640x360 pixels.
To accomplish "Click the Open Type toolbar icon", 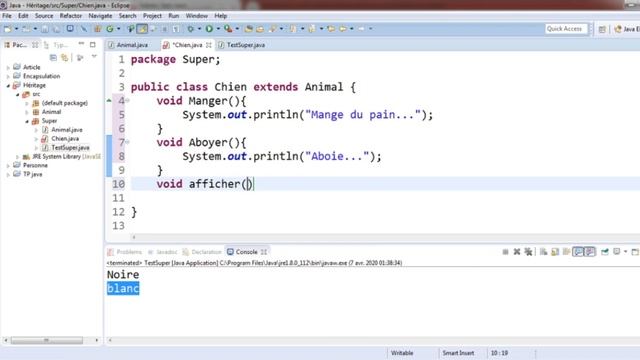I will (249, 29).
